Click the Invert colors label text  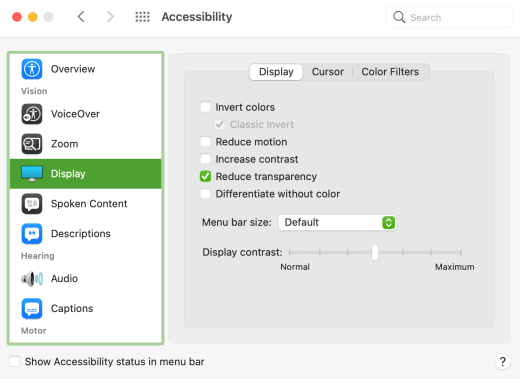(245, 107)
